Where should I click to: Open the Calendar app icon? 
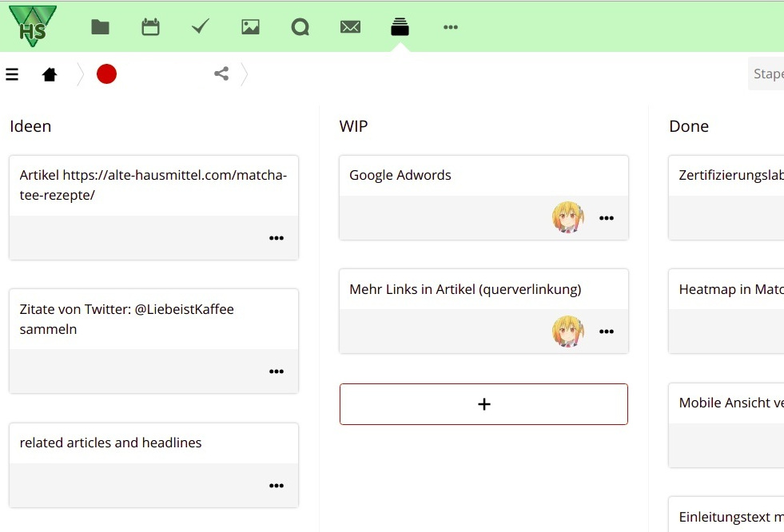click(150, 27)
